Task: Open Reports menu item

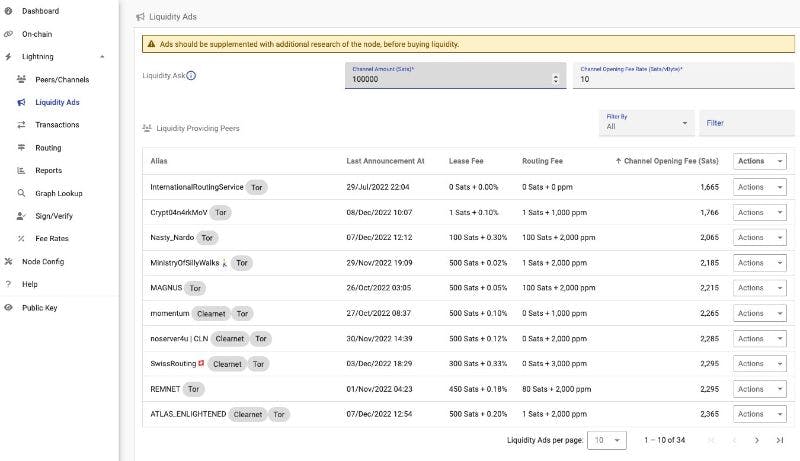Action: pyautogui.click(x=48, y=170)
